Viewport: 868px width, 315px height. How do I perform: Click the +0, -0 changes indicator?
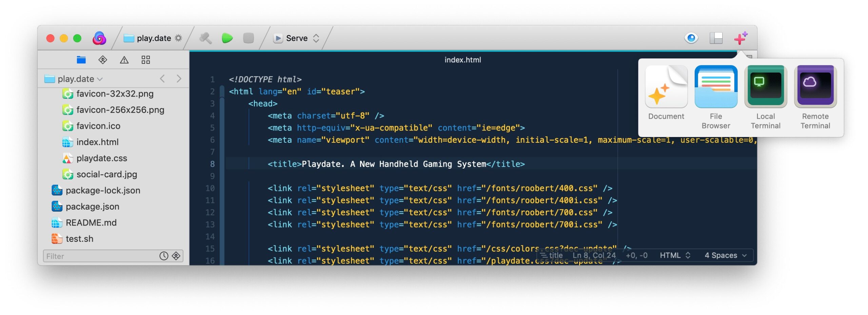pyautogui.click(x=636, y=255)
